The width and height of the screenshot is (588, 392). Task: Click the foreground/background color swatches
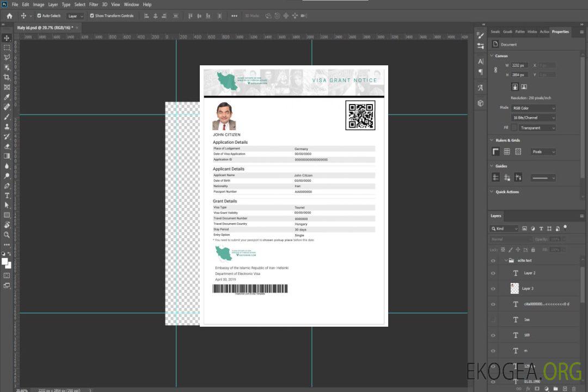pyautogui.click(x=7, y=264)
